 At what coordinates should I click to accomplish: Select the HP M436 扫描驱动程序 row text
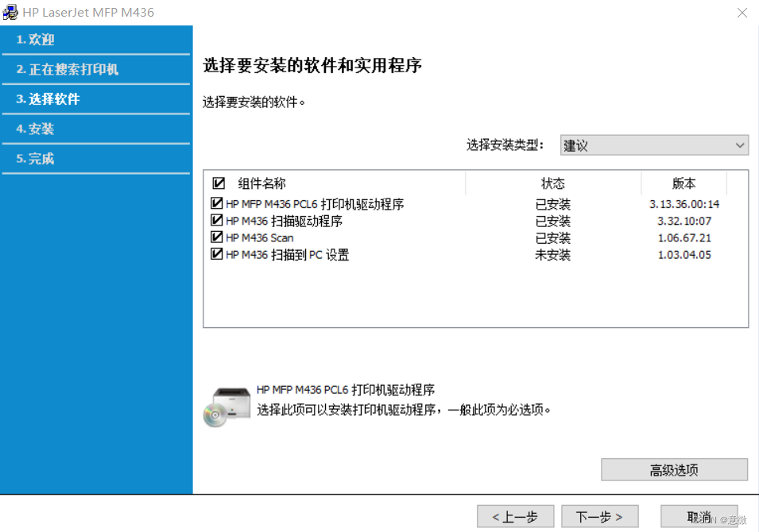tap(285, 221)
